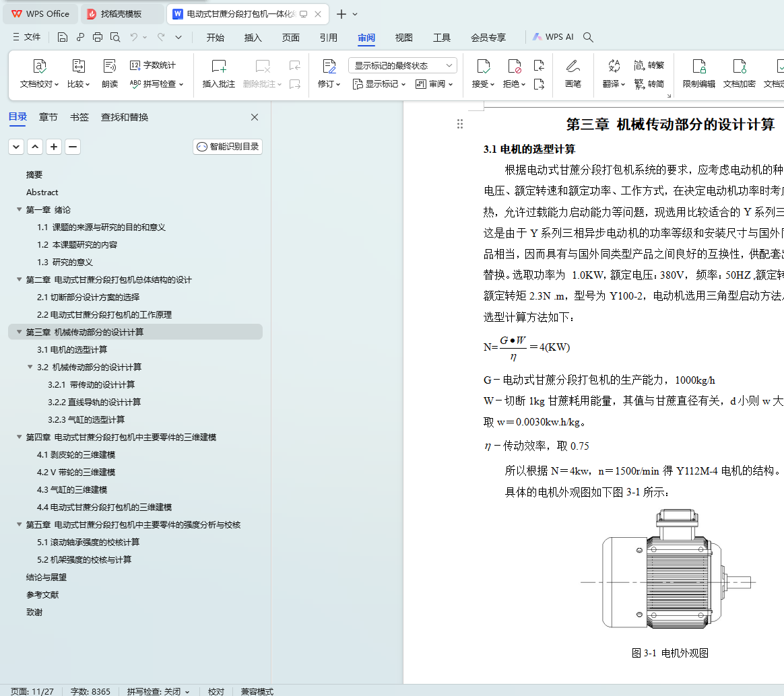The width and height of the screenshot is (784, 696).
Task: Click the search magnifier beside WPS AI
Action: [588, 37]
